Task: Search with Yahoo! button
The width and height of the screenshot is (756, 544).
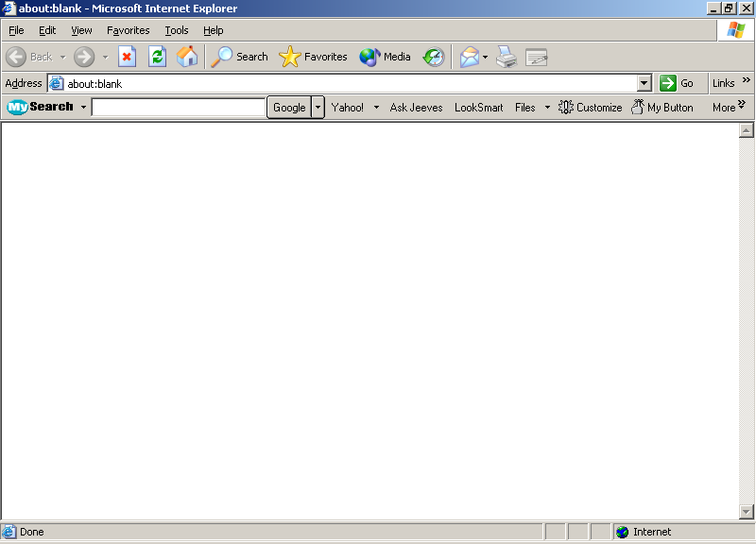Action: pos(347,107)
